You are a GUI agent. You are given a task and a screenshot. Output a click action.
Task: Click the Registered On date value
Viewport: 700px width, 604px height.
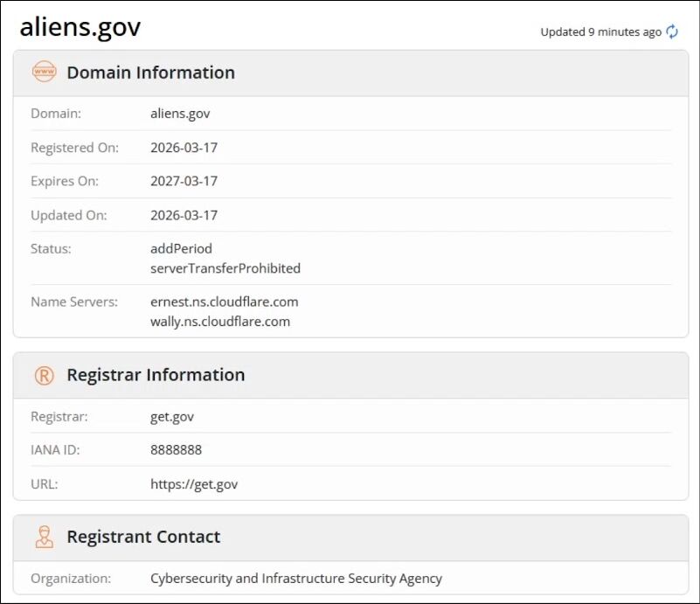point(184,148)
